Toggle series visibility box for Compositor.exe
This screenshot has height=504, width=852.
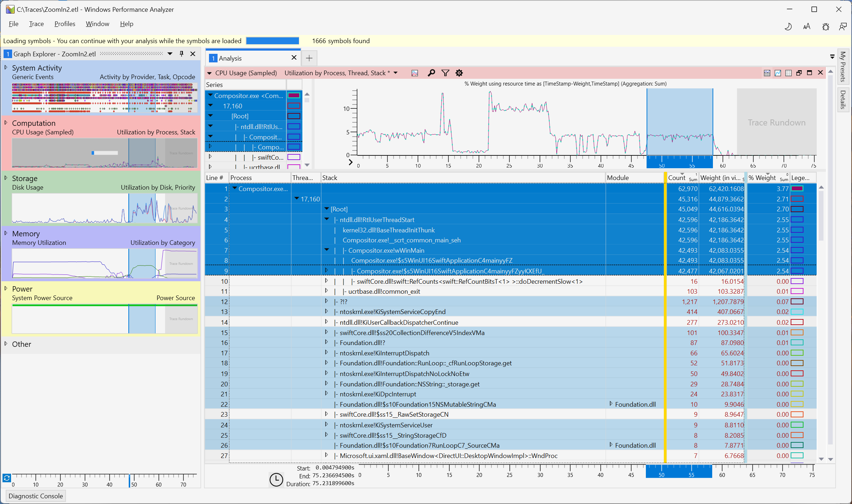[x=294, y=96]
